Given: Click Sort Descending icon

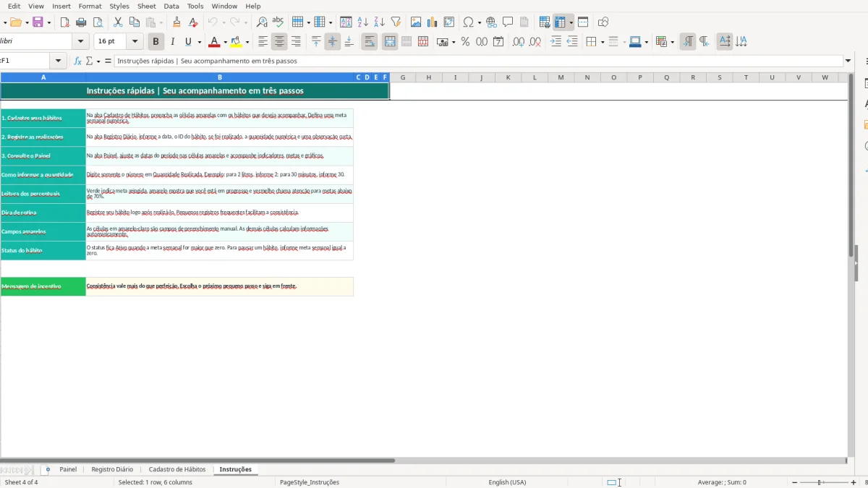Looking at the screenshot, I should [379, 22].
